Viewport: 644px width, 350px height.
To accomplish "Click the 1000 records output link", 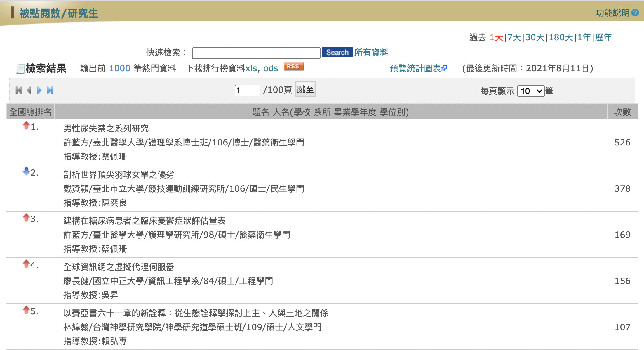I will point(119,68).
